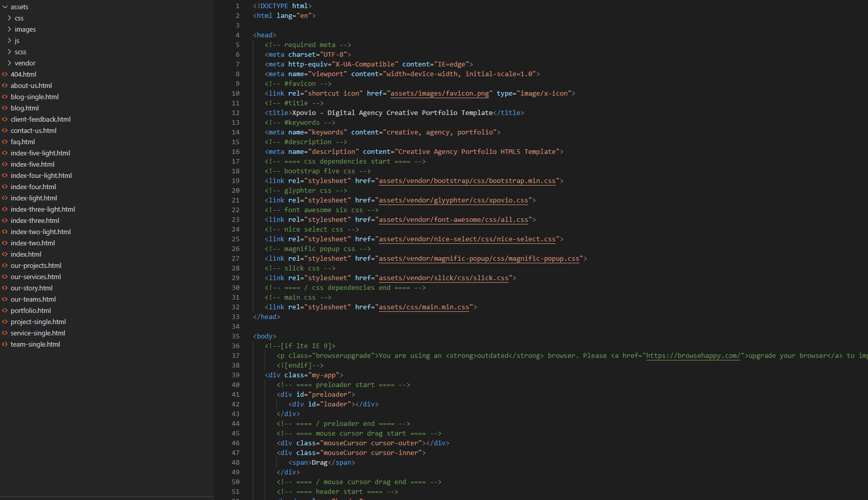Click the file icon beside index-three.html

point(5,220)
